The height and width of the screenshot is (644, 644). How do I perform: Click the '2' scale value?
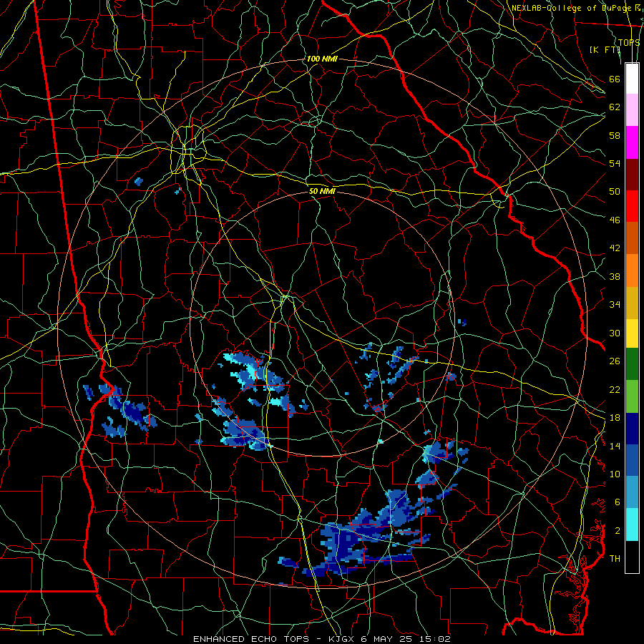coord(617,531)
